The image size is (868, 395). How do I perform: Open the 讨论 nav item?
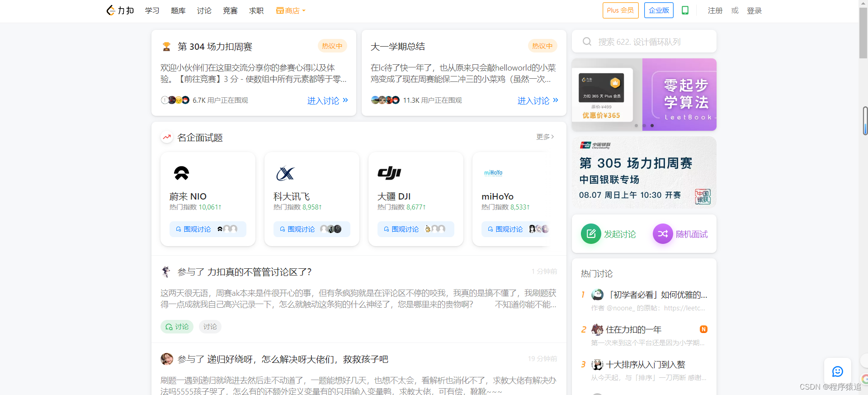tap(204, 10)
